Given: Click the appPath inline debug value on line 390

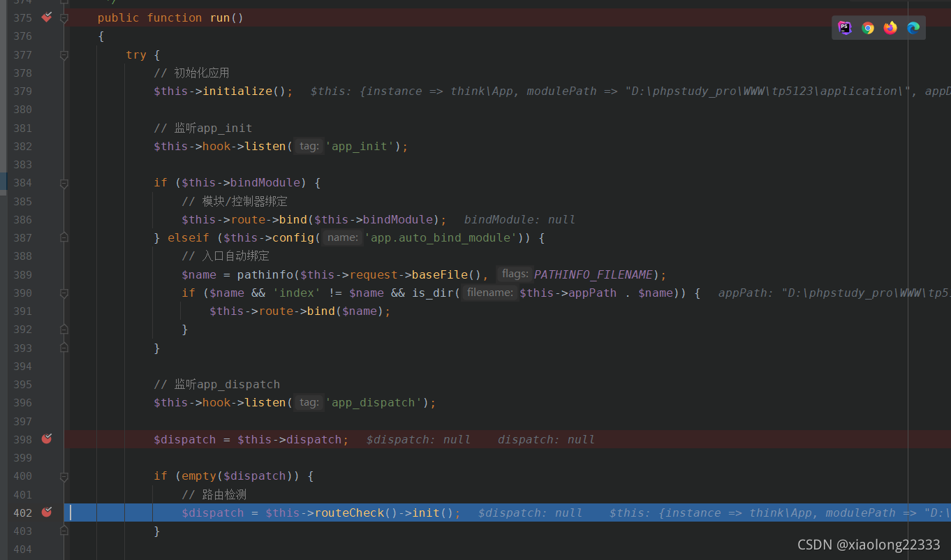Looking at the screenshot, I should (834, 293).
